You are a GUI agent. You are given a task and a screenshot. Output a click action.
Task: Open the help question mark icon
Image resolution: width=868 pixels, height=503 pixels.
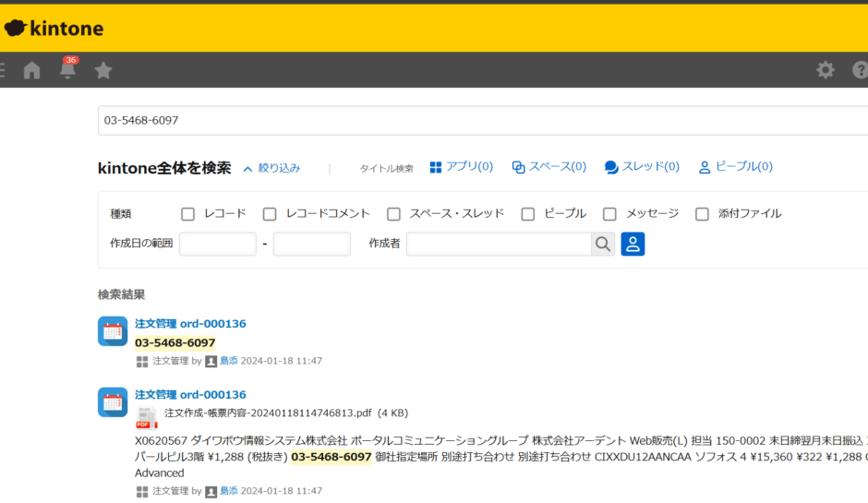tap(861, 70)
